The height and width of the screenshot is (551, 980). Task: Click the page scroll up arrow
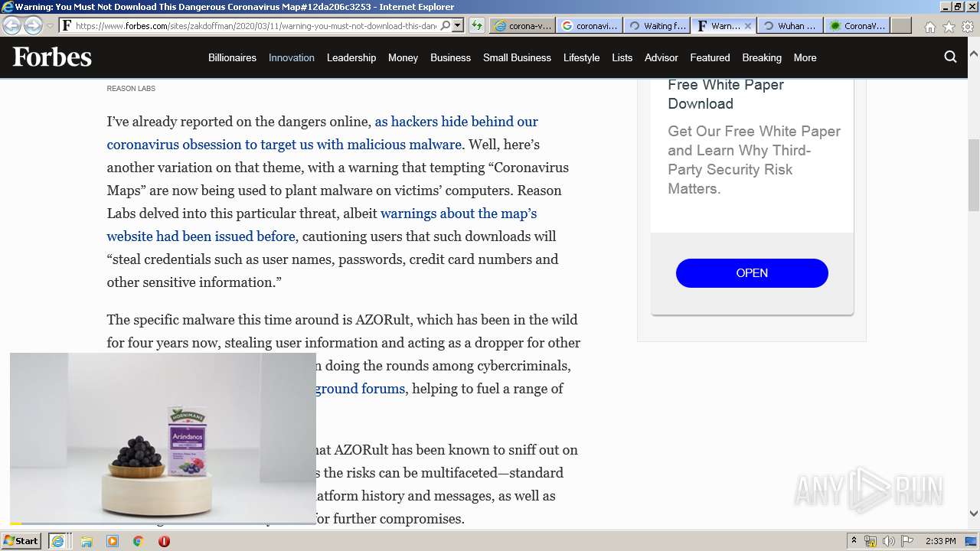(x=973, y=55)
